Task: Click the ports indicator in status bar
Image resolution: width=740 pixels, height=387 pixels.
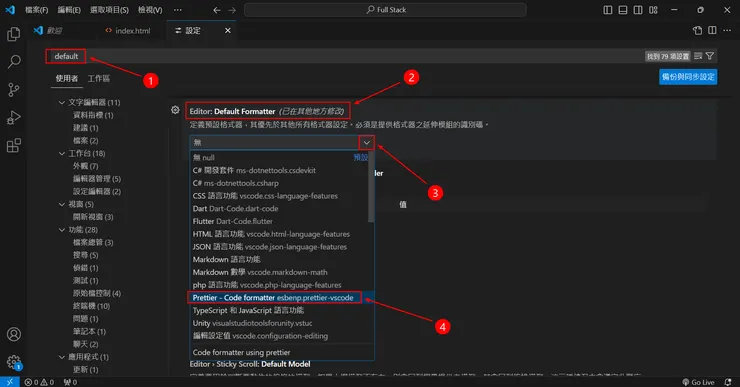Action: pyautogui.click(x=70, y=382)
